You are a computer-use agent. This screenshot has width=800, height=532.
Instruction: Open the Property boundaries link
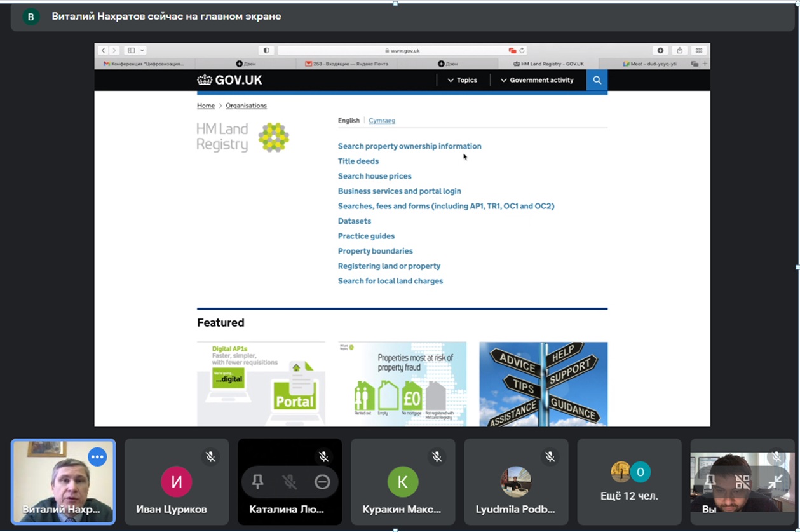[x=375, y=251]
